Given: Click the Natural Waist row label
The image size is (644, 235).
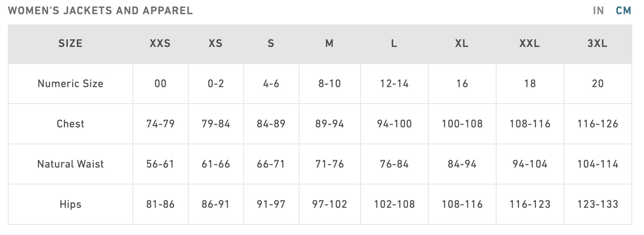Looking at the screenshot, I should [71, 164].
